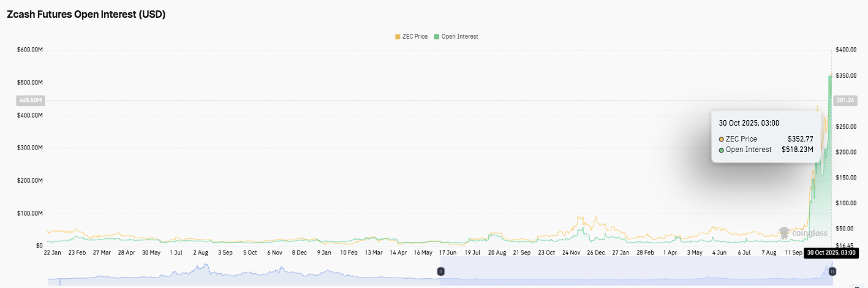Screen dimensions: 868x288
Task: Click the black 30 Oct 2025, 03:00 date marker
Action: coord(830,252)
